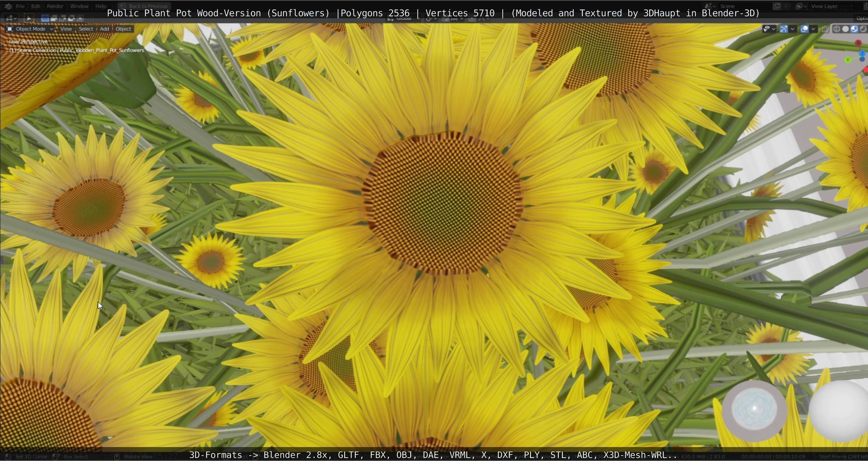The width and height of the screenshot is (868, 461).
Task: Open the gizmo options dropdown arrow
Action: click(793, 29)
